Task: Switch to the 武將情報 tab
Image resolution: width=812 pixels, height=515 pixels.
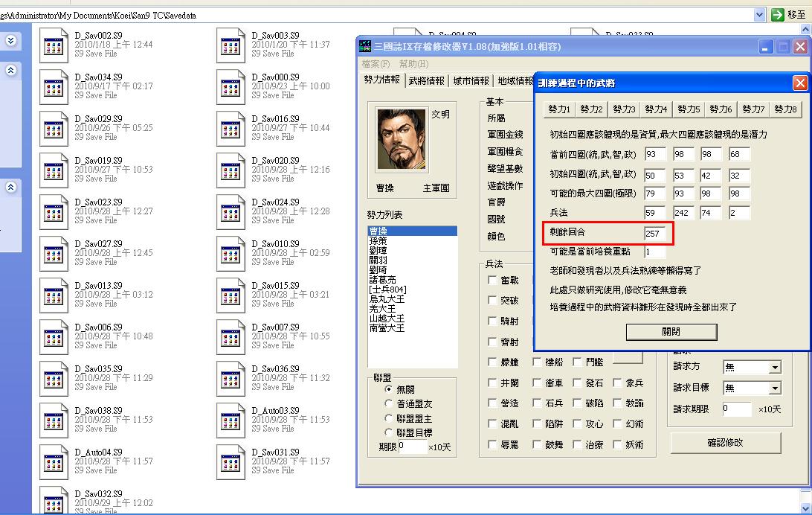Action: pyautogui.click(x=427, y=80)
